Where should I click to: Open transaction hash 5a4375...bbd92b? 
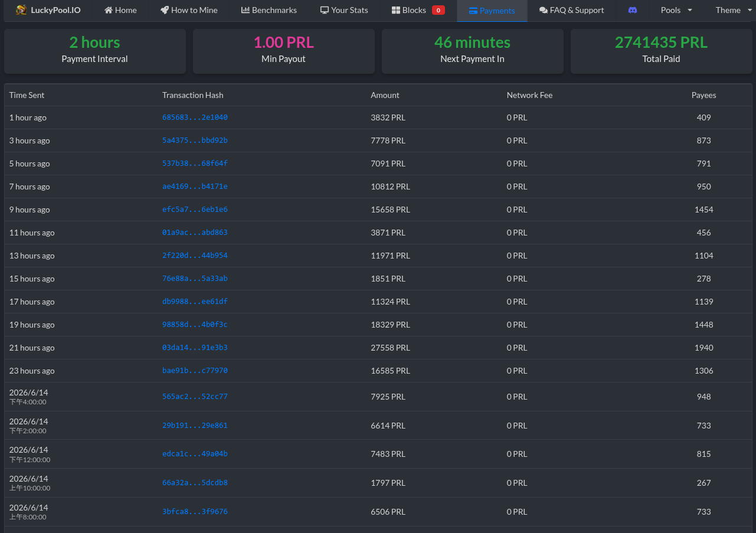pos(195,140)
